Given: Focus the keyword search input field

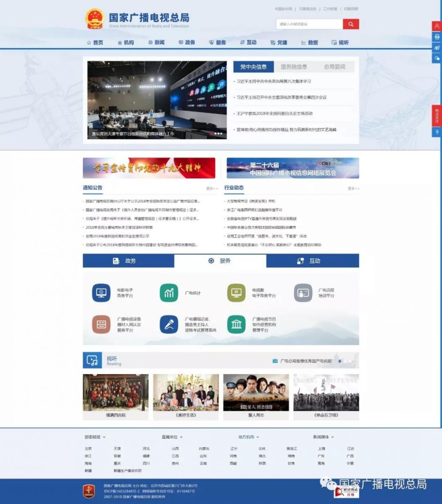Looking at the screenshot, I should [x=309, y=24].
